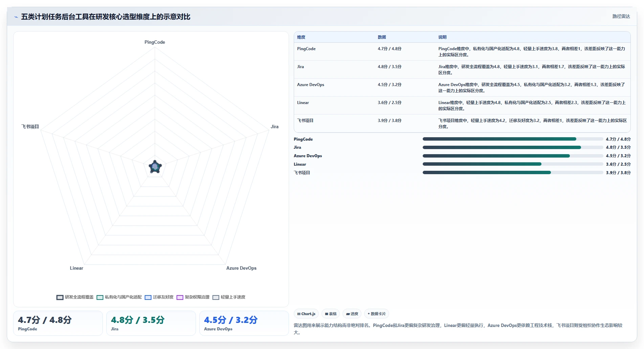Toggle the 复杂权限治理 legend swatch
644x349 pixels.
click(x=180, y=297)
